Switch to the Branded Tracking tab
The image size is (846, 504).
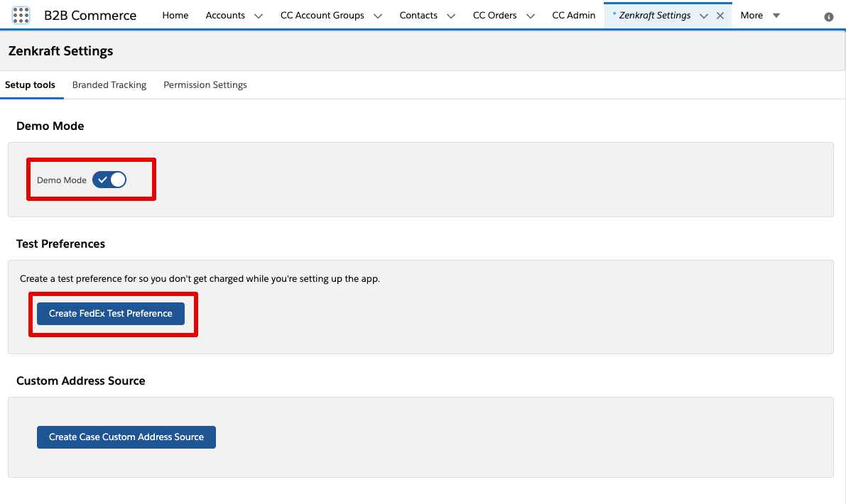[x=109, y=84]
